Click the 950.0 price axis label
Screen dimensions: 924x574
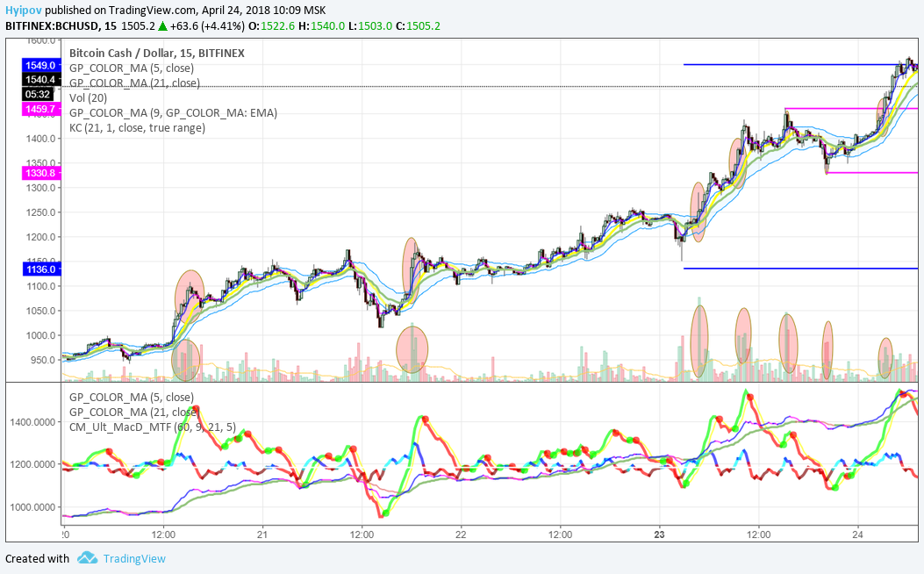pos(43,360)
